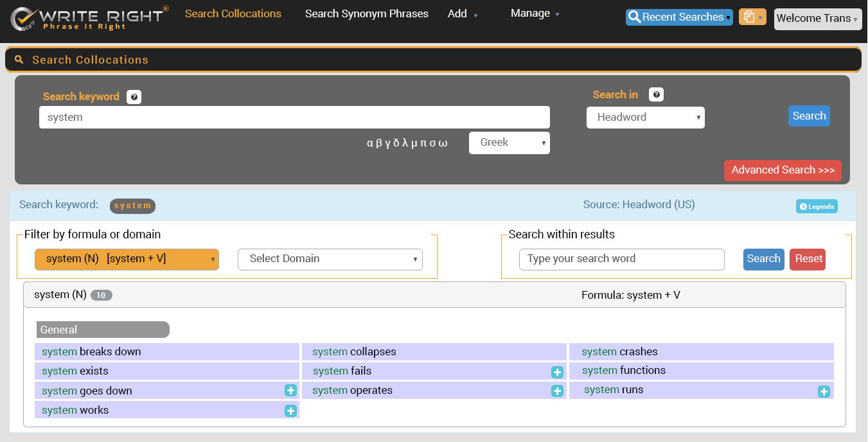Expand plus icon for 'system operates'
The image size is (868, 442).
[557, 391]
